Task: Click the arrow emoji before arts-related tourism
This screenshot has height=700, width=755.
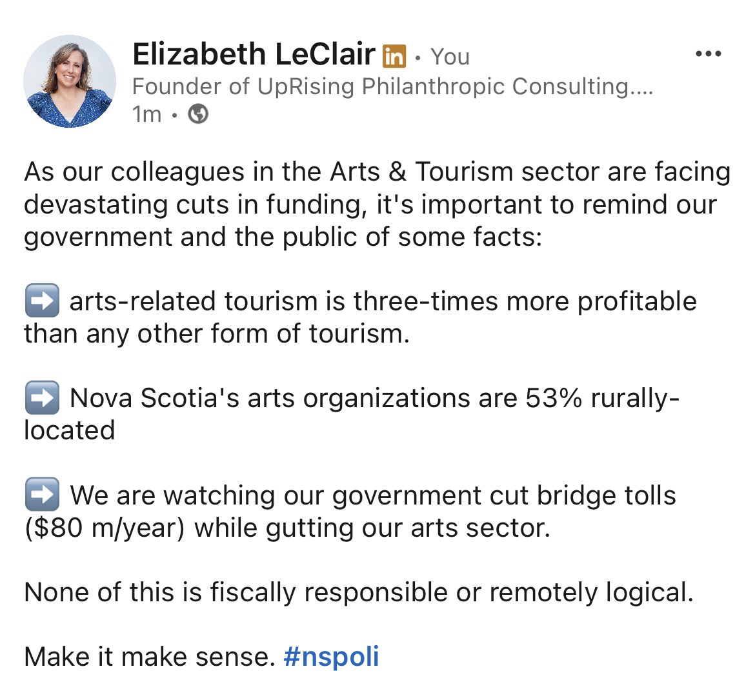Action: click(x=42, y=301)
